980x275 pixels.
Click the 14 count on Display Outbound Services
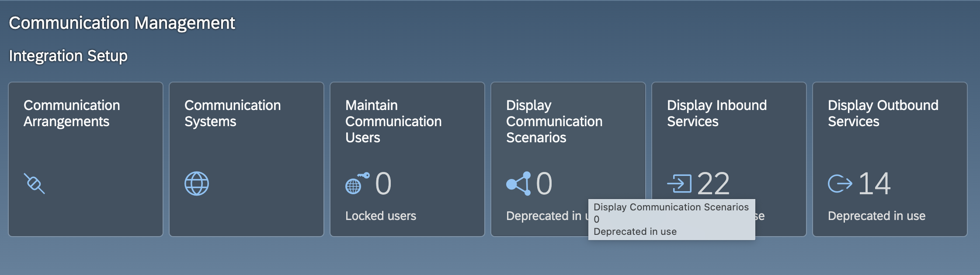coord(874,183)
